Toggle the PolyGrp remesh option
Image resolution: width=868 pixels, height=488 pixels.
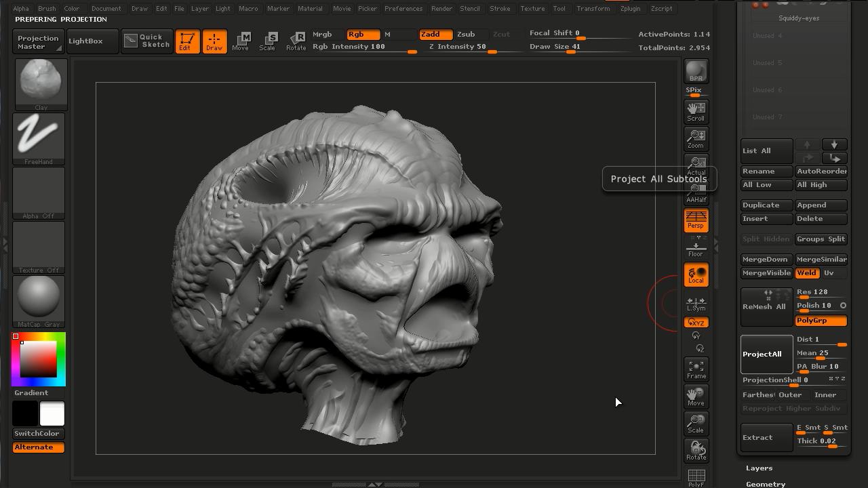[x=821, y=321]
